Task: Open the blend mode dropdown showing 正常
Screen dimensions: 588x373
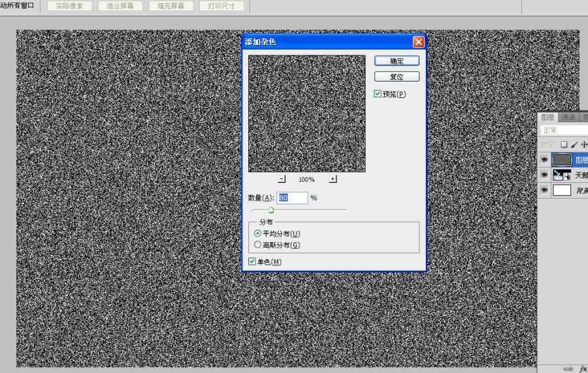Action: pos(563,131)
